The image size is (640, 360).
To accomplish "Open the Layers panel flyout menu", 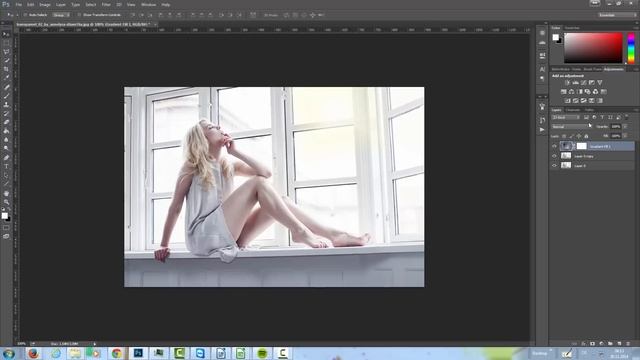I will [x=636, y=110].
